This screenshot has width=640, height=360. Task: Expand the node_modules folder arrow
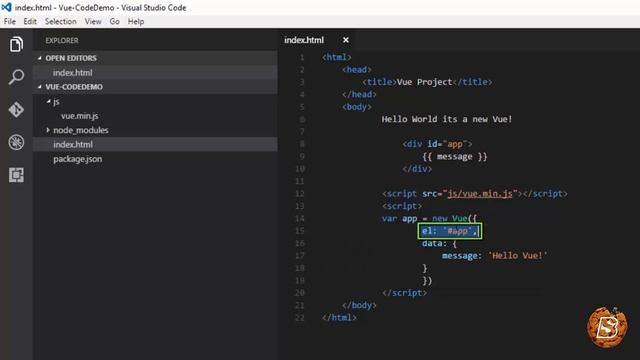(48, 130)
